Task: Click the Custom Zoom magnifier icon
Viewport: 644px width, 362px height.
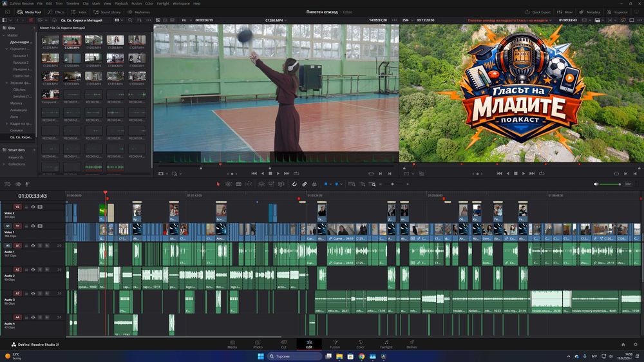Action: point(373,184)
